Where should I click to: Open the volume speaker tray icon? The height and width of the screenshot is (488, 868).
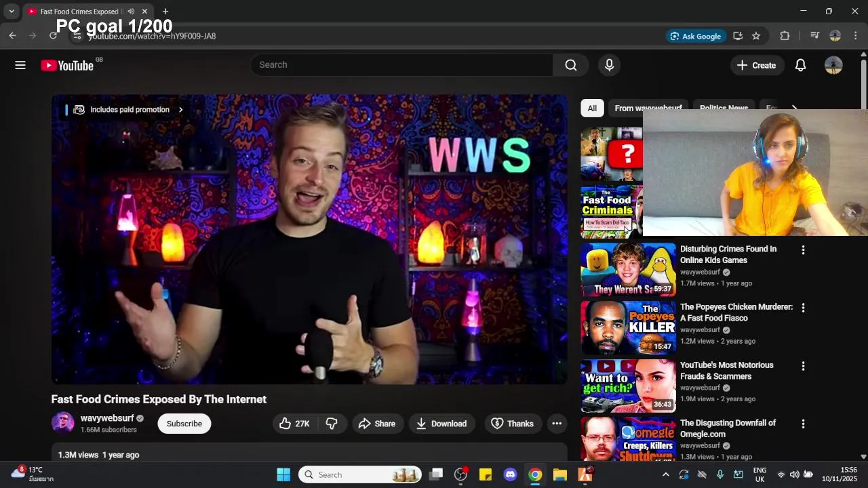794,474
